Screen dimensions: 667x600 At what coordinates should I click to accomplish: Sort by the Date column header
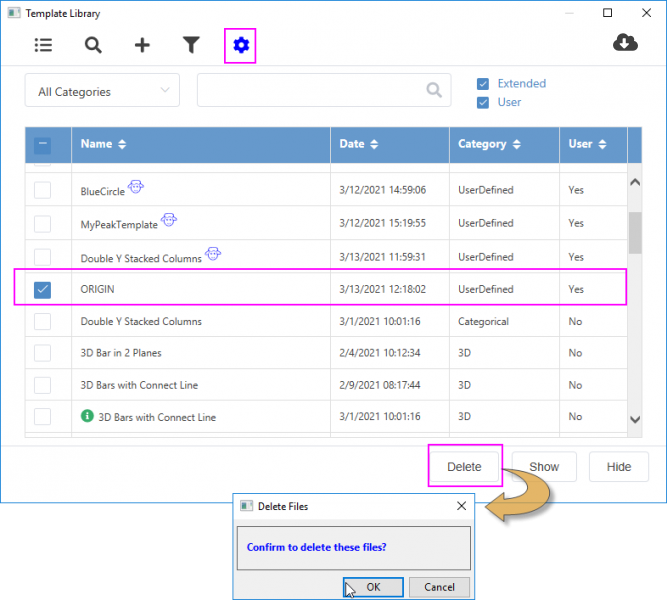tap(358, 144)
